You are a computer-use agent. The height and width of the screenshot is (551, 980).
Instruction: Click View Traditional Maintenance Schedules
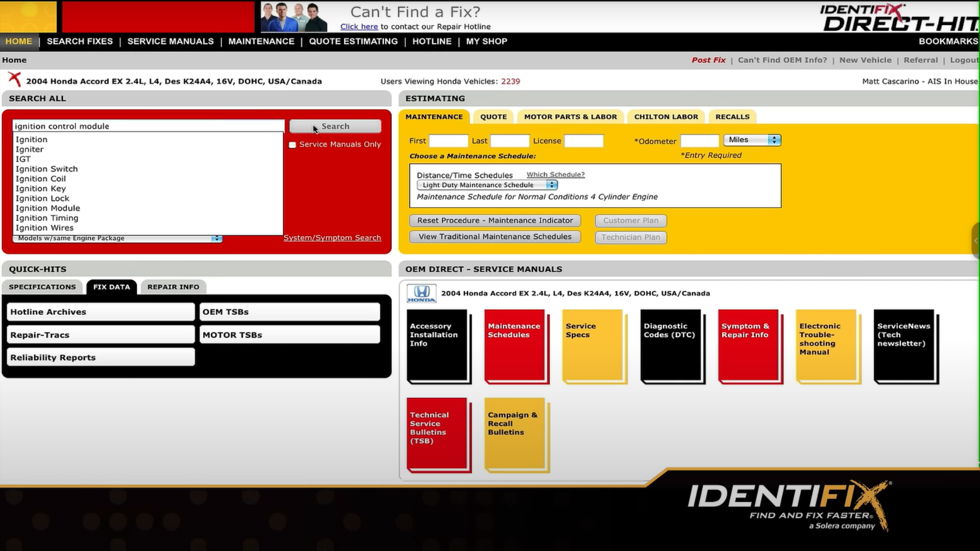coord(495,236)
